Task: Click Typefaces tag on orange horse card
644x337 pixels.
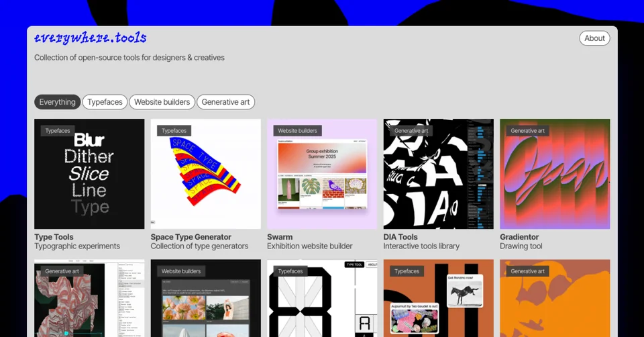Action: (407, 271)
